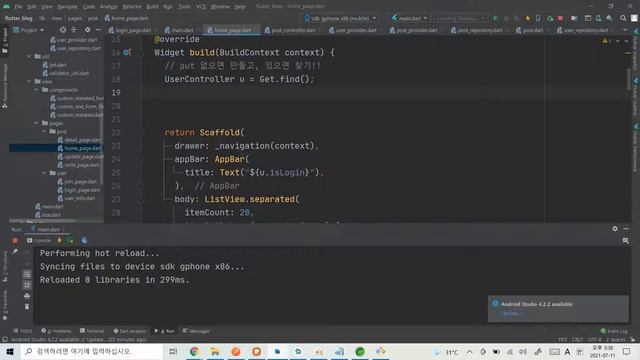The width and height of the screenshot is (640, 360).
Task: Open Run panel settings gear icon
Action: pos(615,229)
